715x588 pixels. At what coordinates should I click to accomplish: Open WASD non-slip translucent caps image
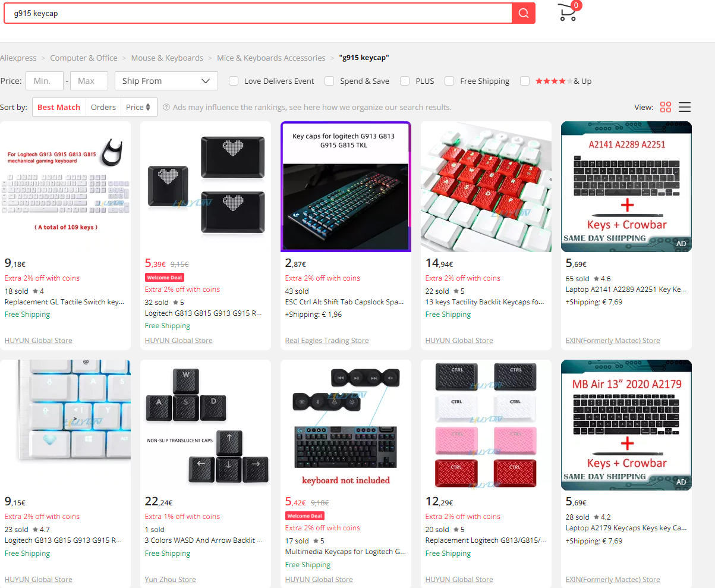[x=206, y=425]
